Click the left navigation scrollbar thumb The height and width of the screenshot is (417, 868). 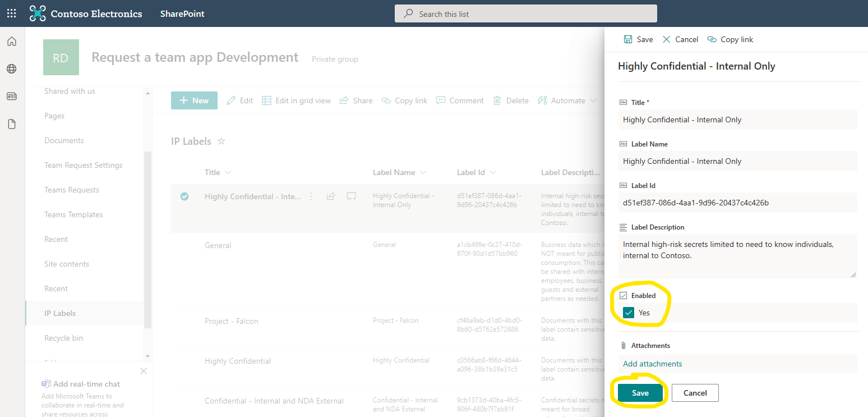(x=148, y=240)
